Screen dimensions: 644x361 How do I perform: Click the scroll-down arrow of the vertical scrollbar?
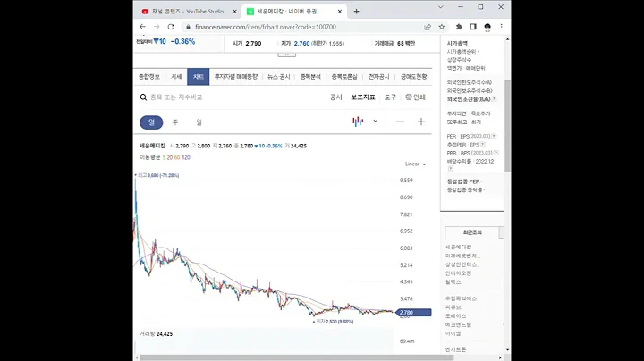508,350
